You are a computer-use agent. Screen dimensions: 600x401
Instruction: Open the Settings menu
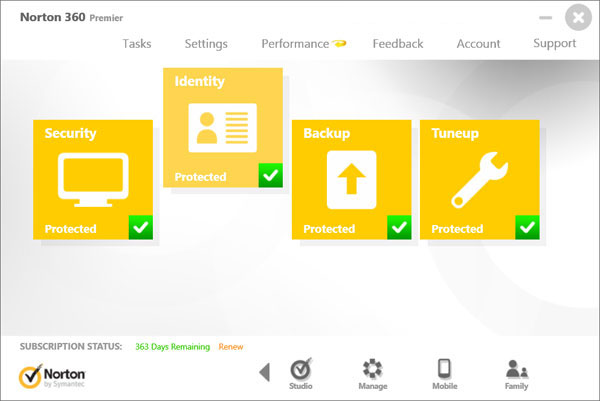206,44
